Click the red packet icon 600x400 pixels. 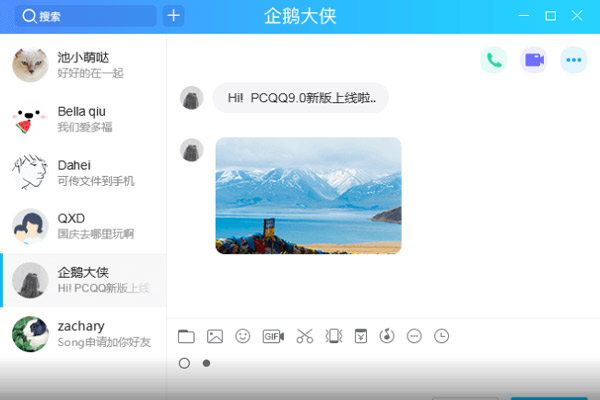click(361, 336)
